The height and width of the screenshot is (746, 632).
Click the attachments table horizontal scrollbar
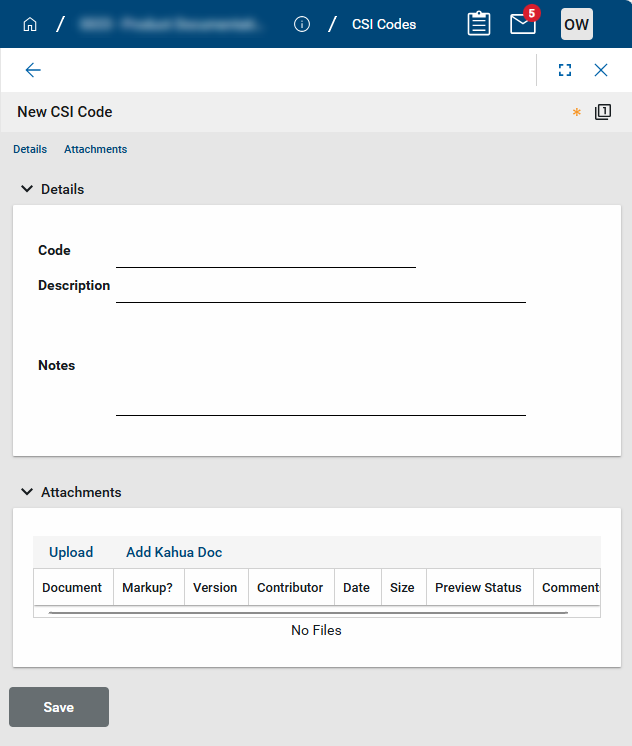(x=308, y=611)
